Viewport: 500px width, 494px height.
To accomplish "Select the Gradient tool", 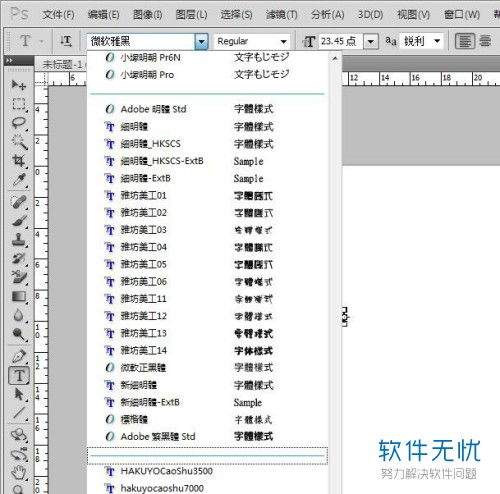I will click(x=19, y=296).
